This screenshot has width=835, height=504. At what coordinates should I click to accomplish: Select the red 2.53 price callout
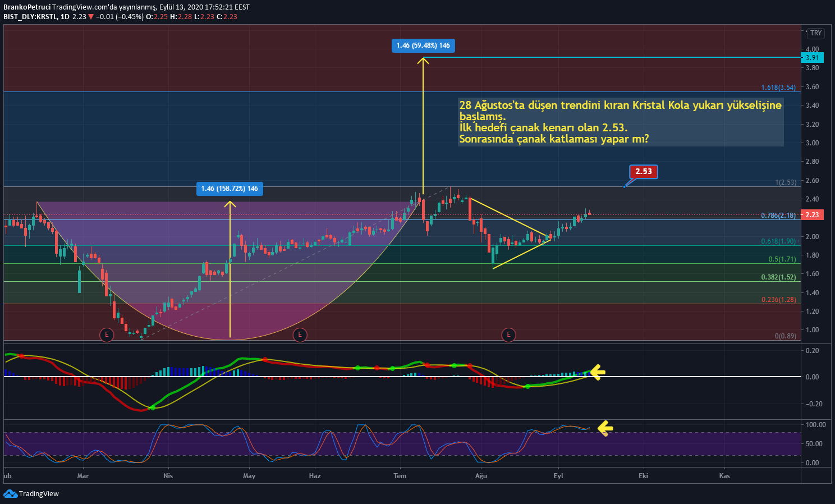coord(644,171)
